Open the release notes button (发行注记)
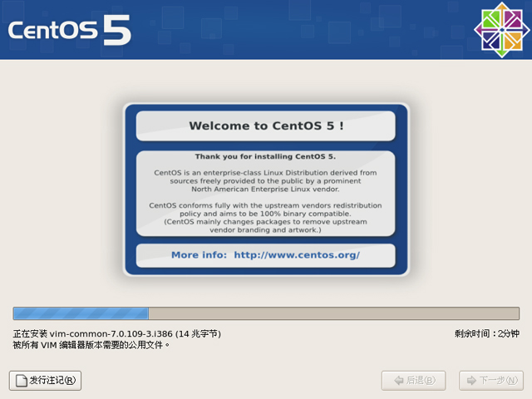The image size is (532, 399). point(45,381)
